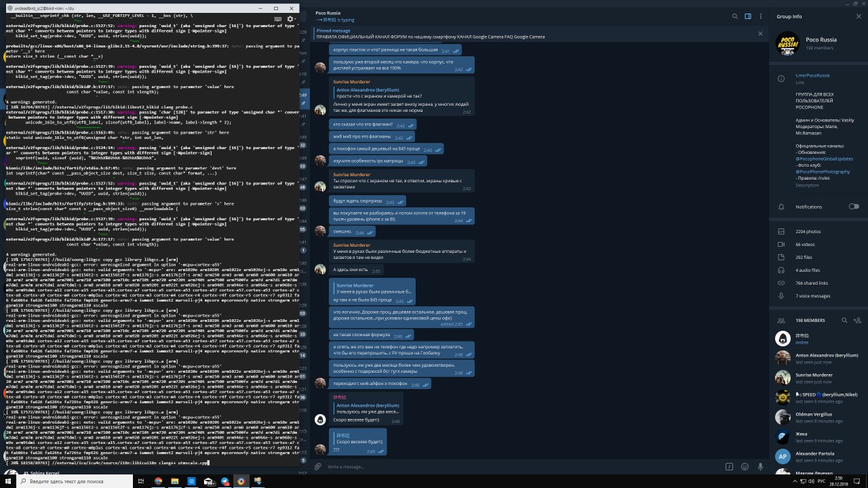The height and width of the screenshot is (488, 868).
Task: Select member Anton Alexandrov (beryllium)
Action: pyautogui.click(x=818, y=359)
